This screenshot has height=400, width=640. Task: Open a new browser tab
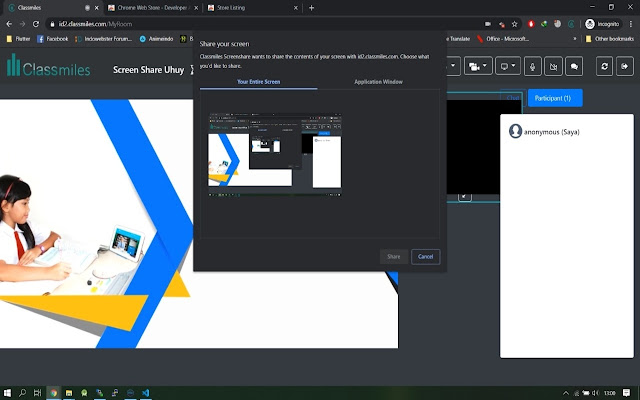tap(311, 8)
